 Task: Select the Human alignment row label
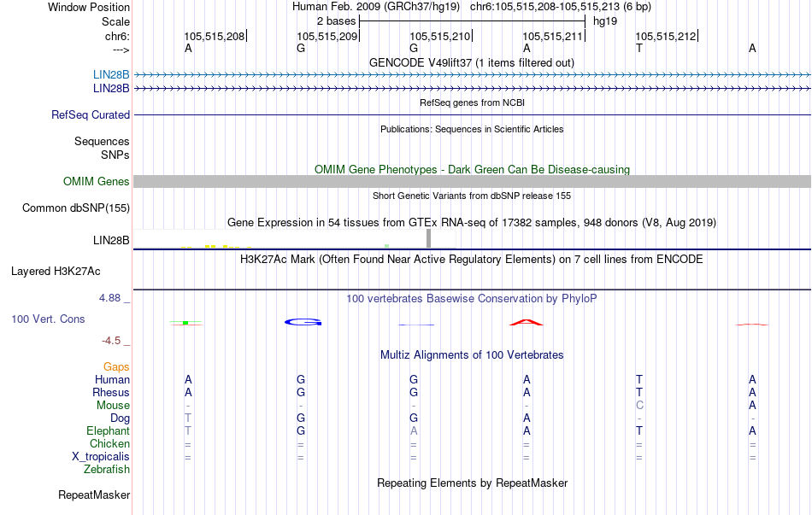(x=112, y=380)
